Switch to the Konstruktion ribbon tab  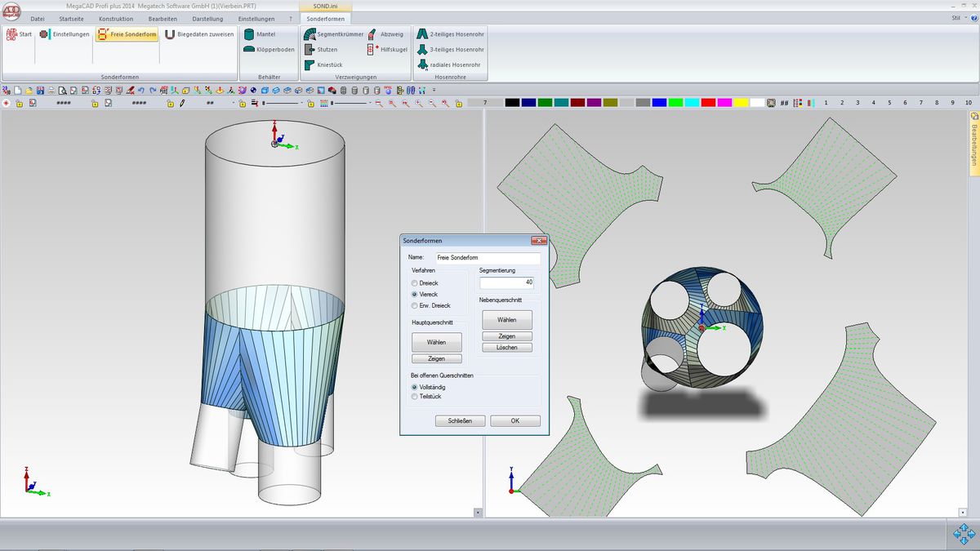(115, 18)
